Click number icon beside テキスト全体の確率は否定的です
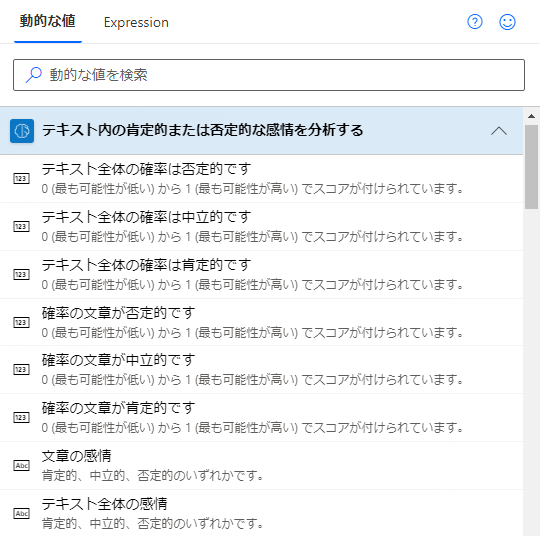The height and width of the screenshot is (551, 542). pyautogui.click(x=21, y=179)
